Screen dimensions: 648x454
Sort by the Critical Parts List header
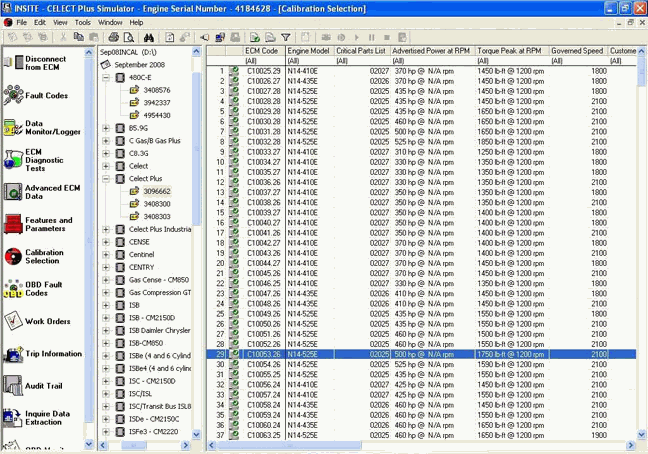pos(362,51)
